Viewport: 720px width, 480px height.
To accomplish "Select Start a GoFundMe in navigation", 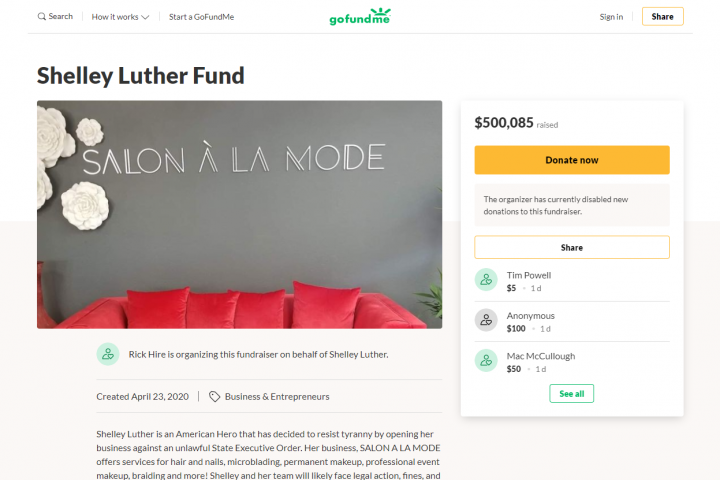I will [x=201, y=17].
